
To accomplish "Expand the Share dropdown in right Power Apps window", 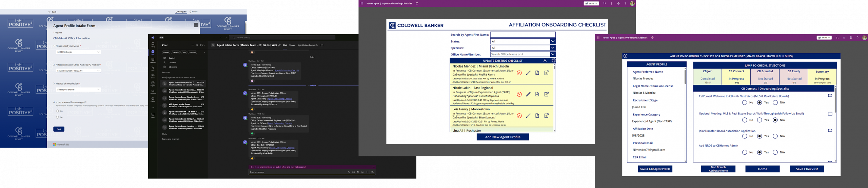I will point(829,38).
